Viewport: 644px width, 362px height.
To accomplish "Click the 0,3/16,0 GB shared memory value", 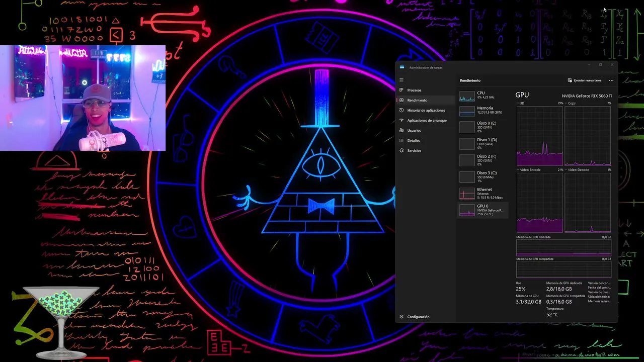I will [559, 302].
